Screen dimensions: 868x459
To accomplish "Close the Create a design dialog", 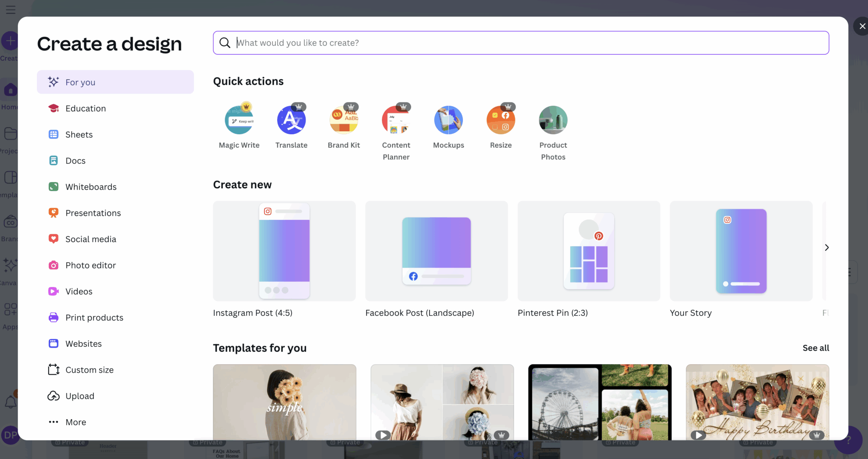I will click(862, 26).
